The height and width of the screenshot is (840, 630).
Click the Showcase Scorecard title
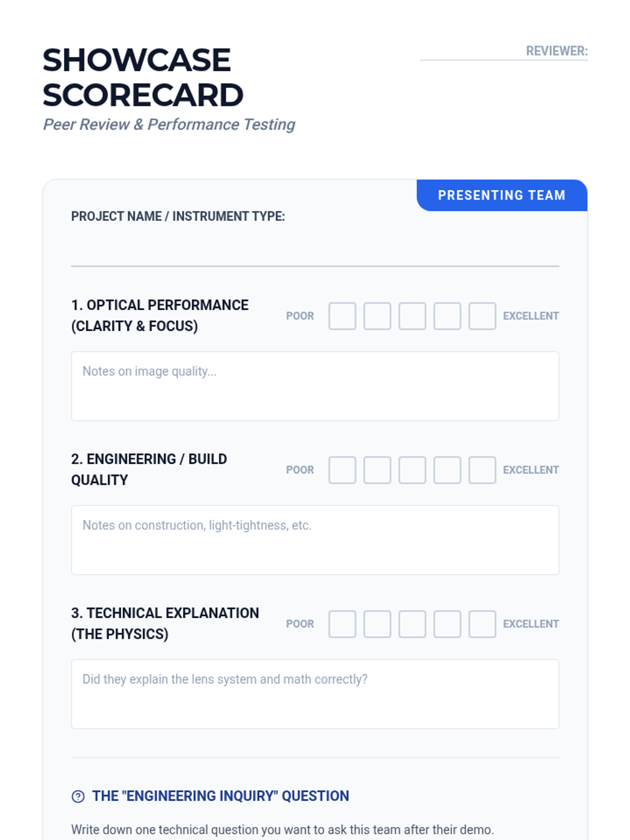pyautogui.click(x=143, y=77)
